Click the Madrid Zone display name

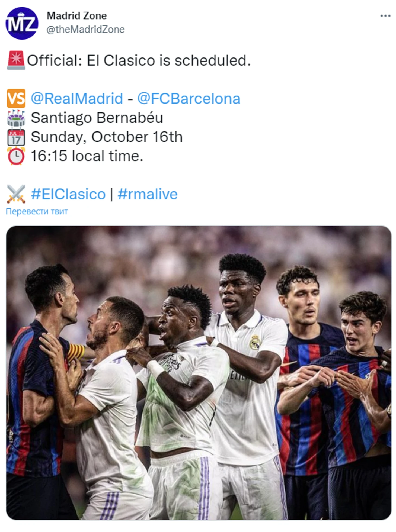(77, 16)
